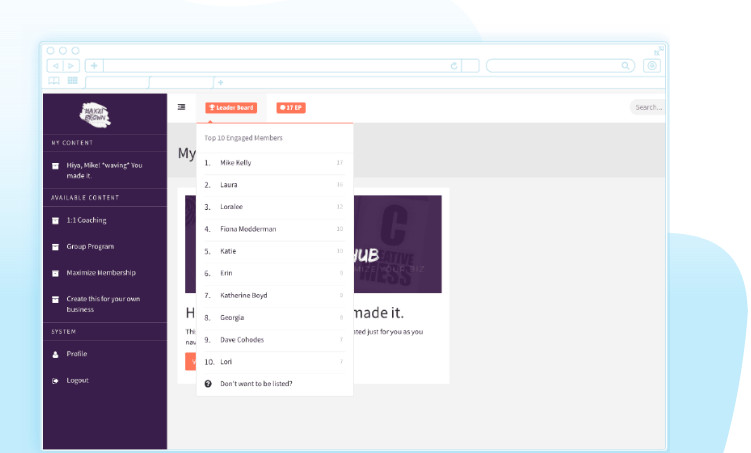Select the second browser tab
751x453 pixels.
tap(182, 82)
